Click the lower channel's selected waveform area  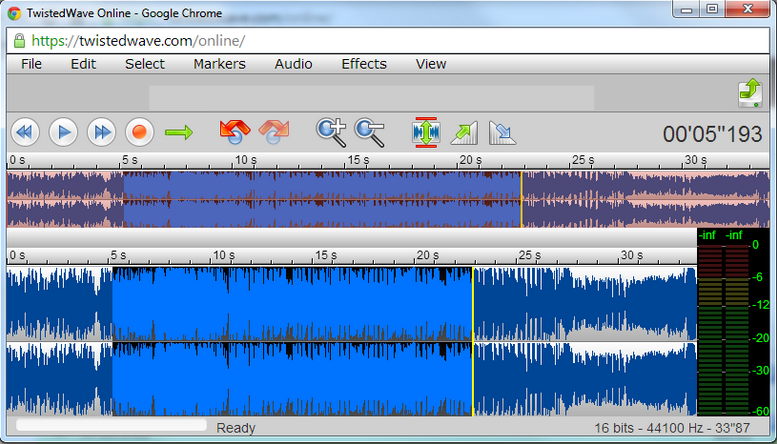[292, 379]
